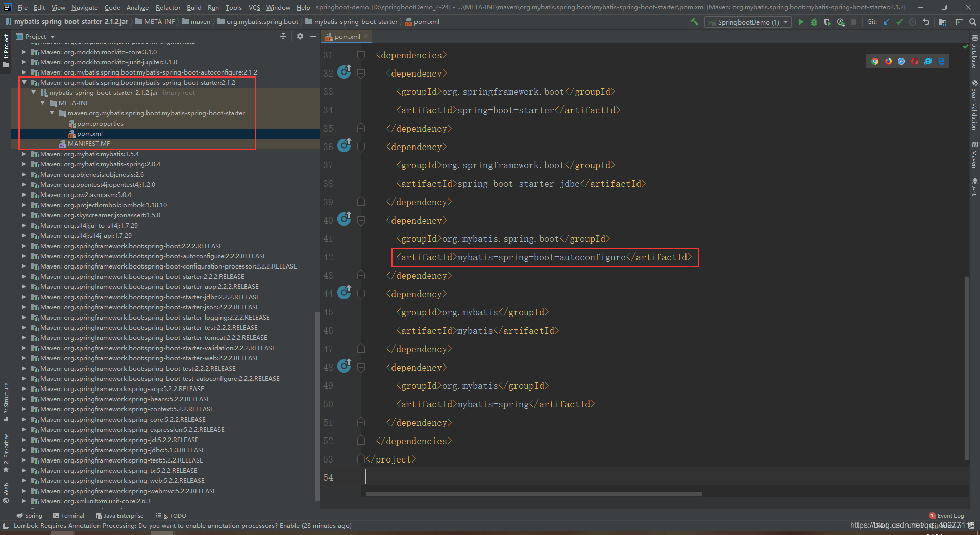Screen dimensions: 980x535
Task: Open the File menu
Action: (22, 7)
